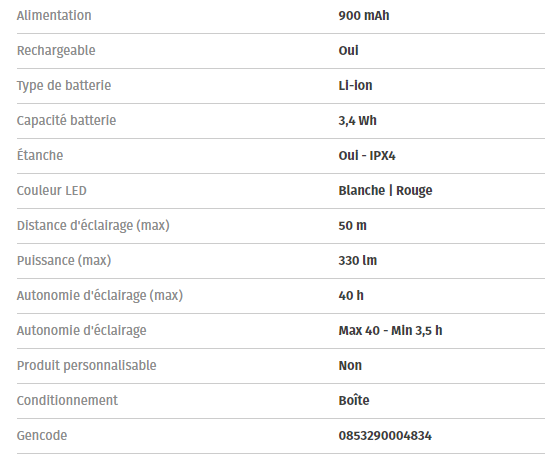Select Max 40 - Min 3,5 h value

[390, 331]
